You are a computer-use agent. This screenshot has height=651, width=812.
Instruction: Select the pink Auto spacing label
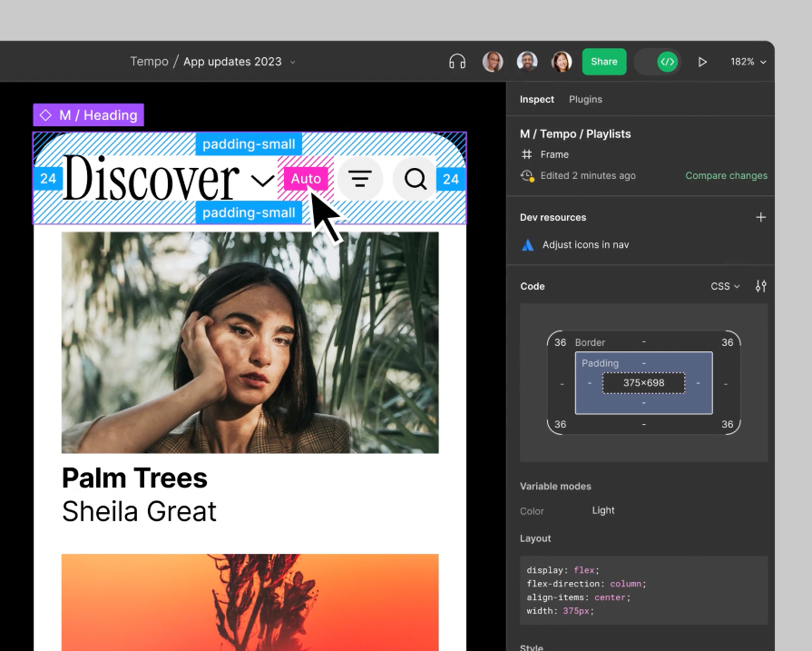[306, 179]
